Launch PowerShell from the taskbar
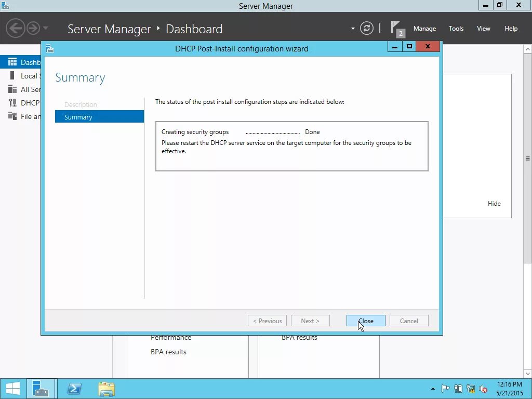Image resolution: width=532 pixels, height=399 pixels. pos(74,389)
